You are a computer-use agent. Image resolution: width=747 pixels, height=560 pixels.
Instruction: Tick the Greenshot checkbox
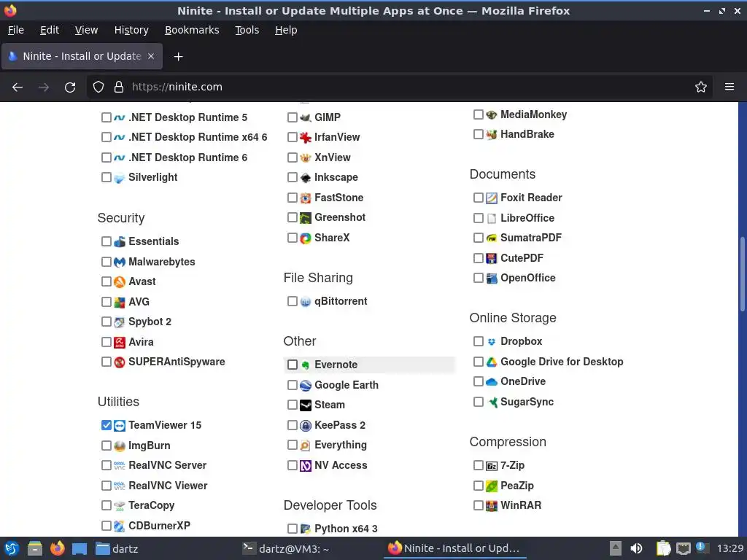293,217
